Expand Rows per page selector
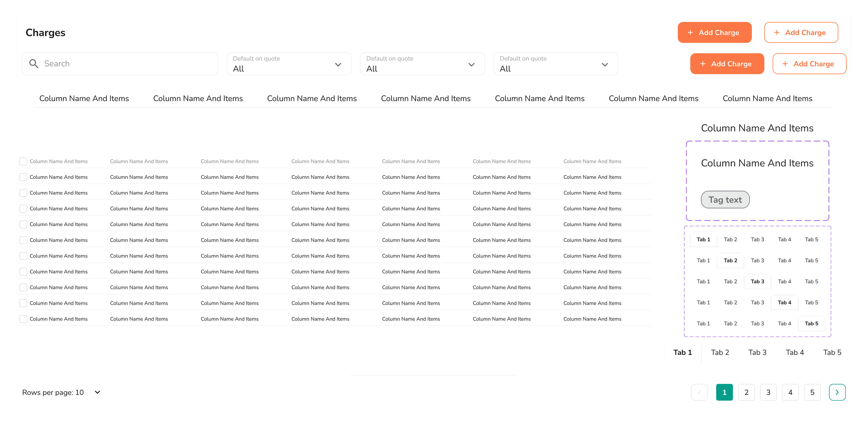The image size is (868, 424). [97, 392]
